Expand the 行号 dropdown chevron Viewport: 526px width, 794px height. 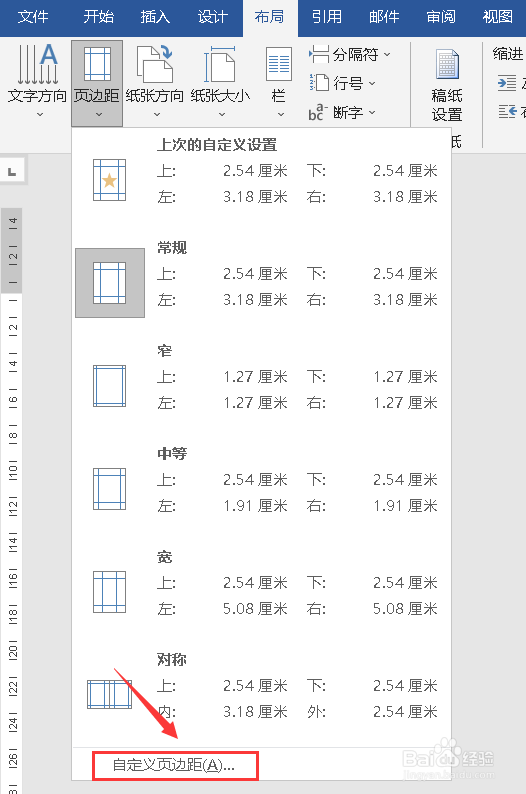pyautogui.click(x=372, y=83)
